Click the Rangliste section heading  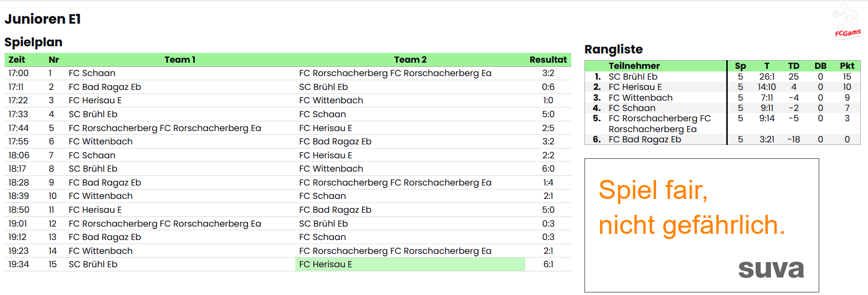tap(613, 49)
